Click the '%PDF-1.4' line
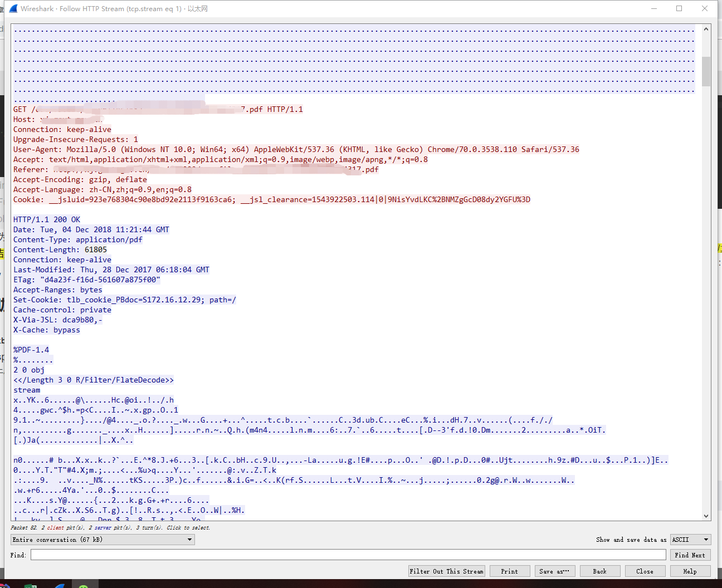 pos(31,350)
